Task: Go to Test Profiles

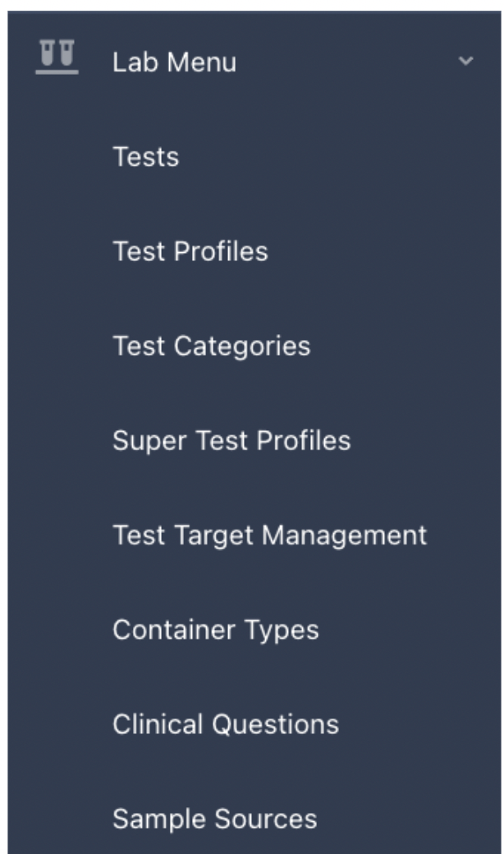Action: [190, 251]
